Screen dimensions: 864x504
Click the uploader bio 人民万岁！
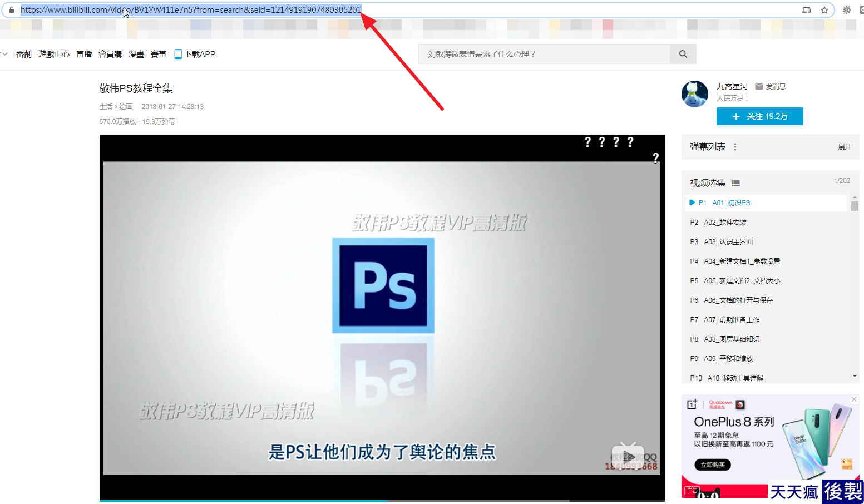(x=733, y=98)
